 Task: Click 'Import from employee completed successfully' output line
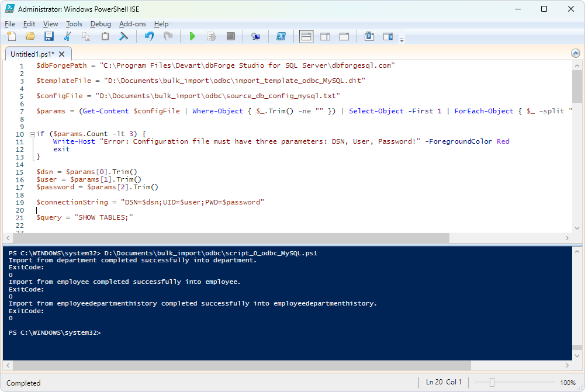(x=124, y=282)
